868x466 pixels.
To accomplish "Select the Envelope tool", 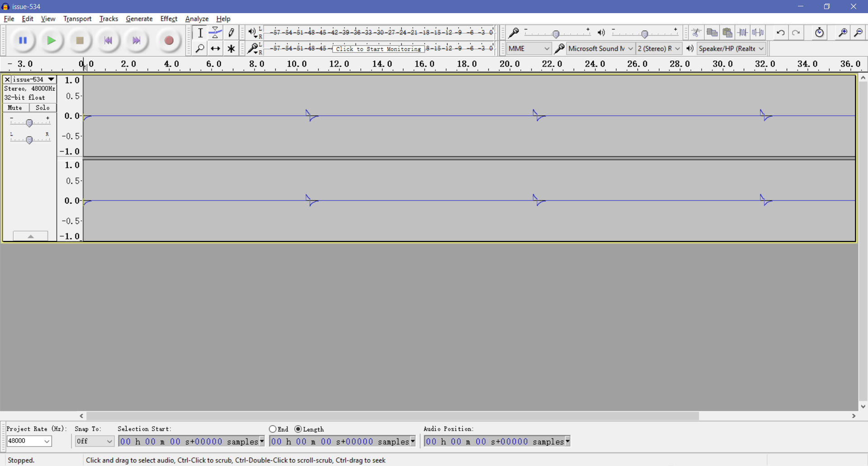I will 216,33.
